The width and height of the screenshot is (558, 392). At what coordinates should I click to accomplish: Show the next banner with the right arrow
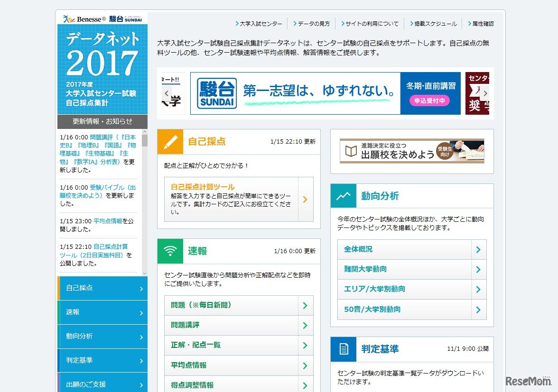485,93
